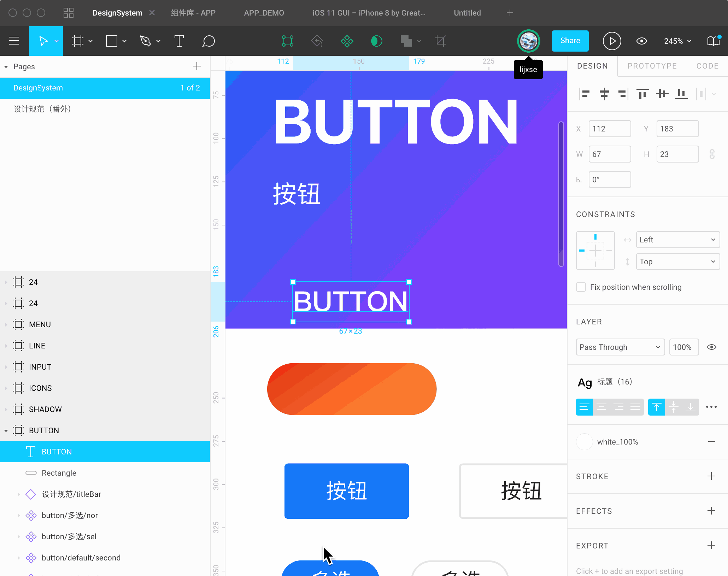
Task: Open the horizontal constraint Left dropdown
Action: click(677, 240)
